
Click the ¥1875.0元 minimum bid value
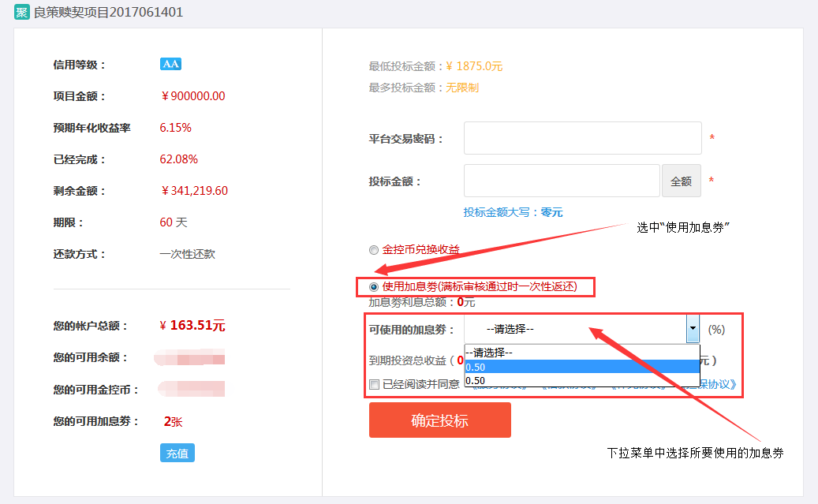[474, 66]
